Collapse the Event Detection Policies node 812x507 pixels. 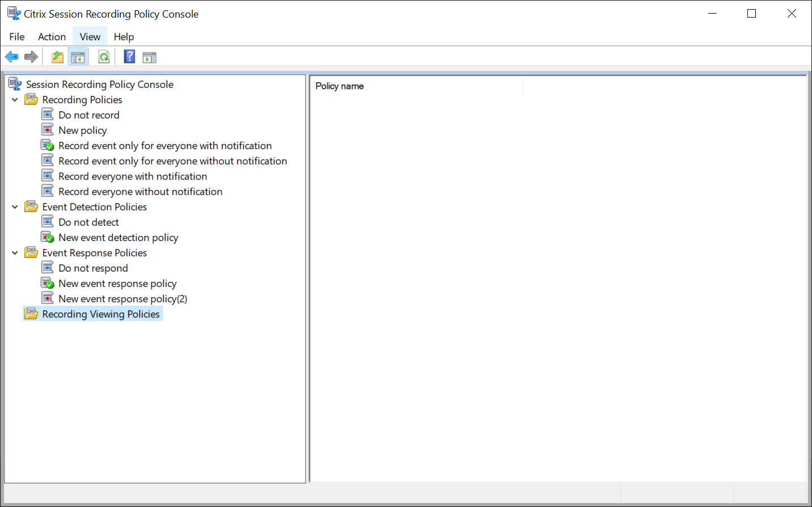click(15, 206)
